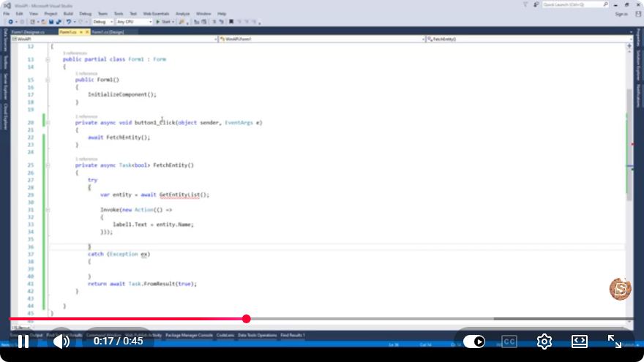Image resolution: width=644 pixels, height=362 pixels.
Task: Open the WinAPI project scope dropdown
Action: click(x=114, y=39)
